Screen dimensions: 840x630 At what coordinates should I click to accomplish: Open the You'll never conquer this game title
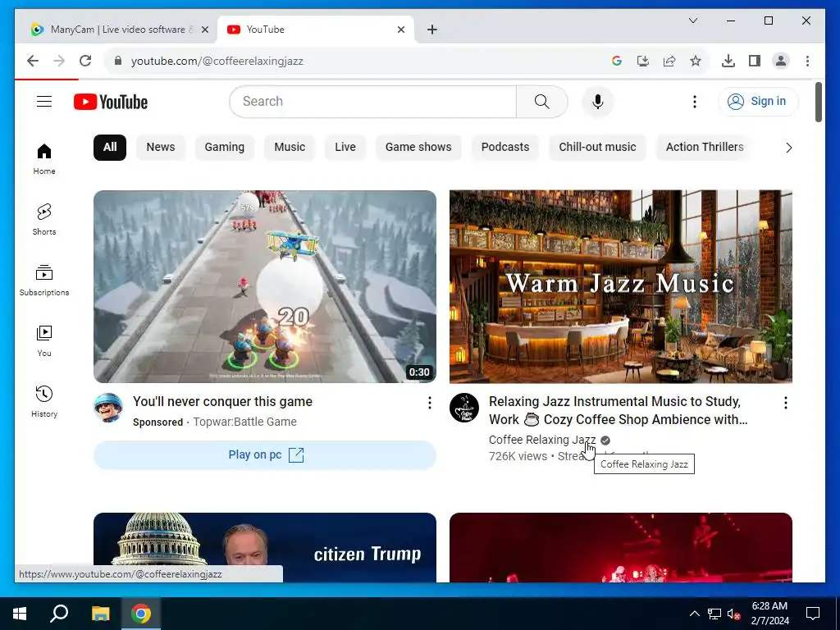tap(222, 401)
